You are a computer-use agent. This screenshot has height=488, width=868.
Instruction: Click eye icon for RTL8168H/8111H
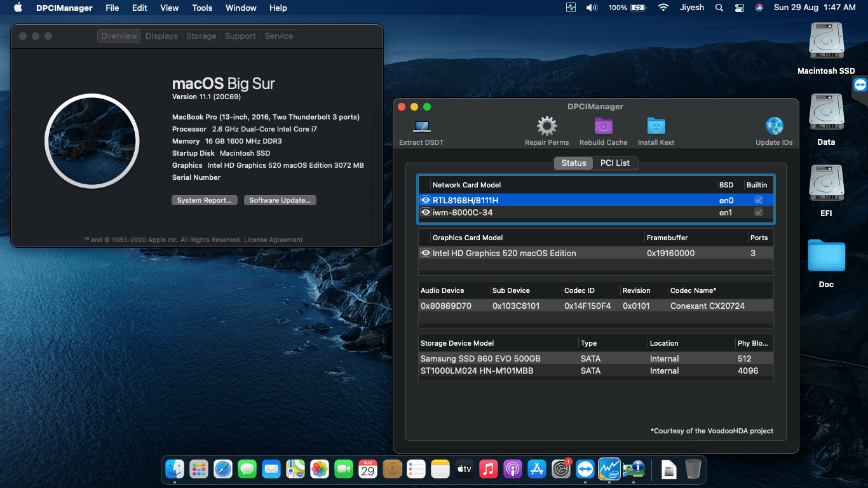click(x=426, y=200)
